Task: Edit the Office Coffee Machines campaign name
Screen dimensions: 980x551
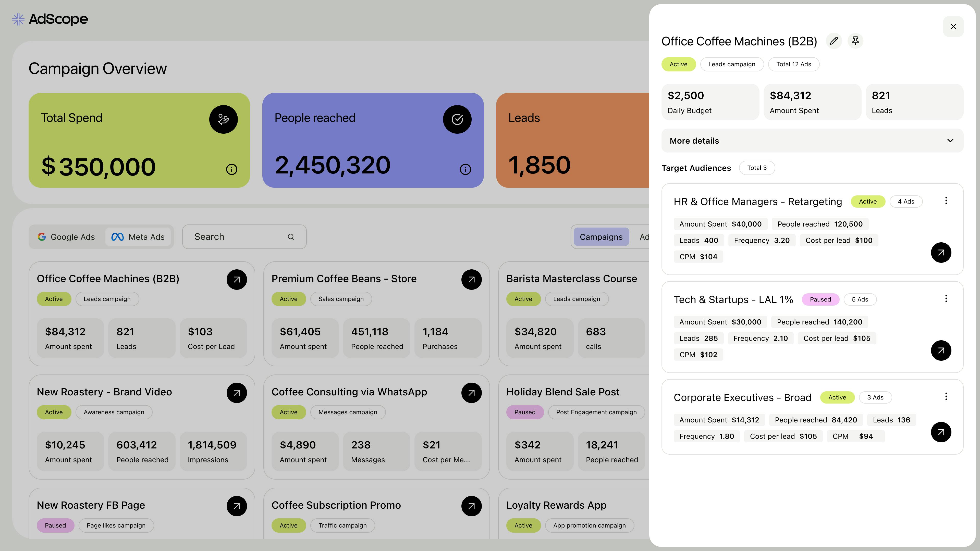Action: pyautogui.click(x=834, y=41)
